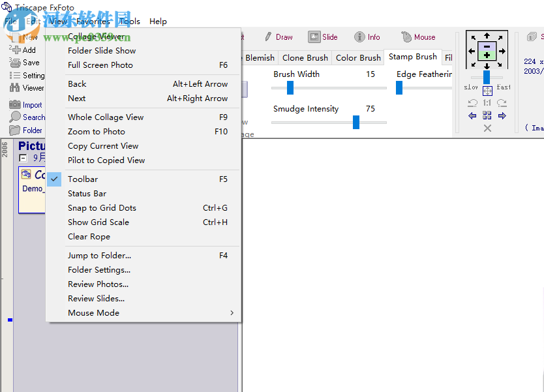Open the Info tool
The height and width of the screenshot is (392, 544).
pyautogui.click(x=367, y=37)
